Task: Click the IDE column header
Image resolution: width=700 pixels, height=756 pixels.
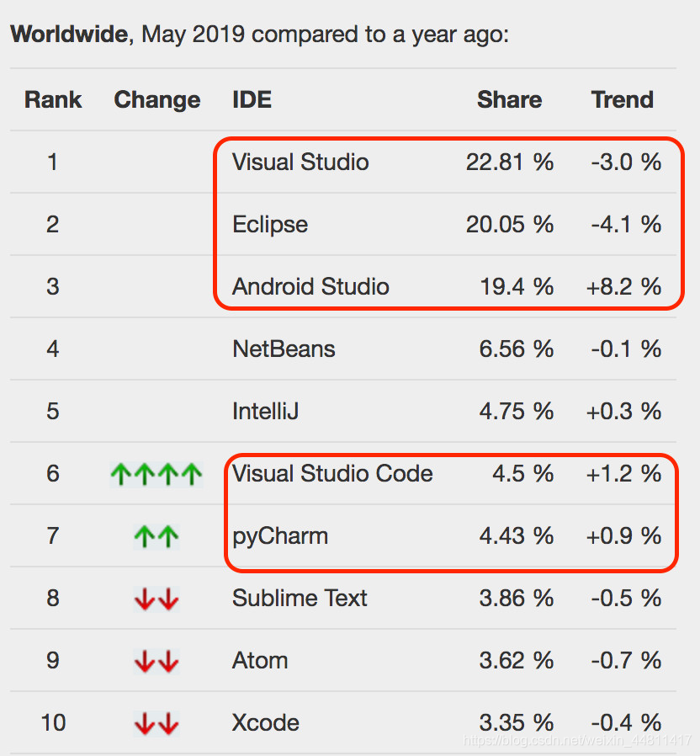Action: pos(252,100)
